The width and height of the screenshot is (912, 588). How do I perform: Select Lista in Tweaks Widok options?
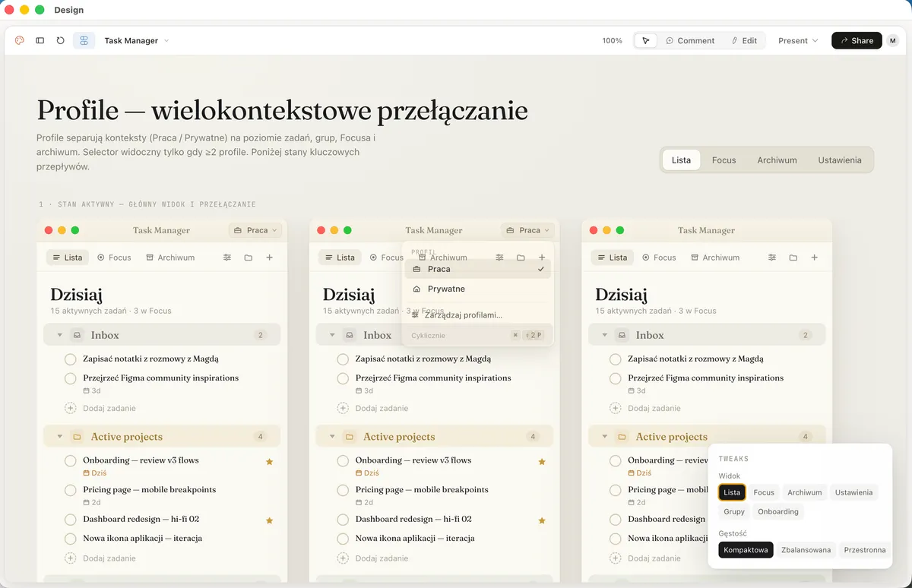(x=732, y=492)
